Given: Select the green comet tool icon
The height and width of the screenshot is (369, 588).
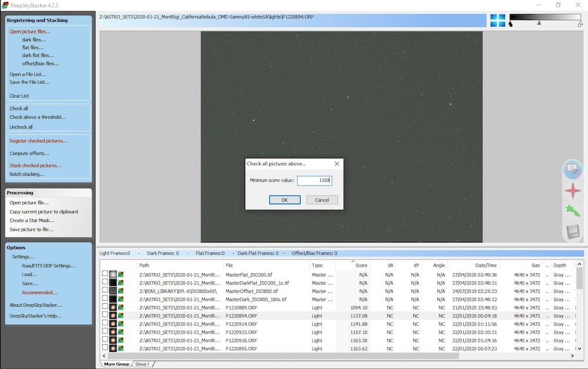Looking at the screenshot, I should coord(573,211).
